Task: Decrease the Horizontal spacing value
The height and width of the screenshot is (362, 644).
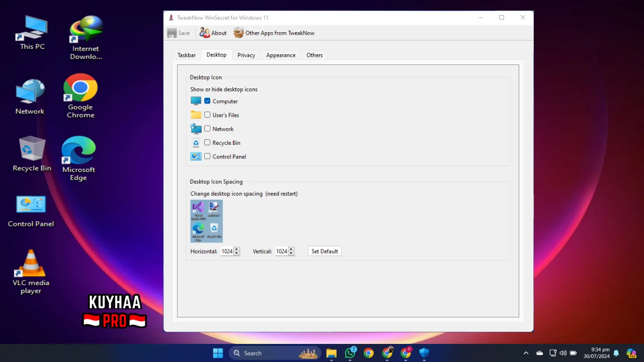Action: pyautogui.click(x=236, y=253)
